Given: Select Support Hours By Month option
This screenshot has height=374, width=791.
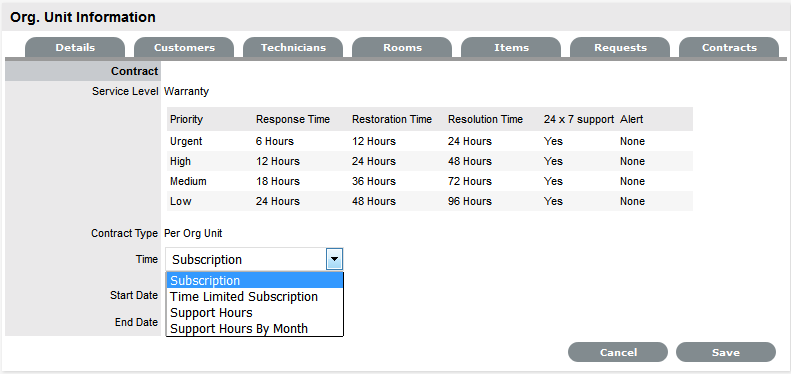Looking at the screenshot, I should (255, 329).
